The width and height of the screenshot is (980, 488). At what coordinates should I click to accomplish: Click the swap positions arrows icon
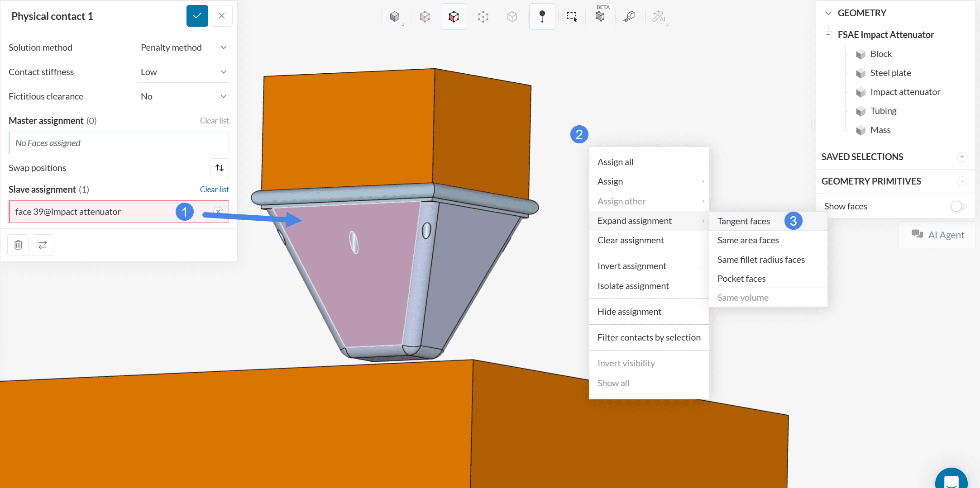(x=220, y=168)
